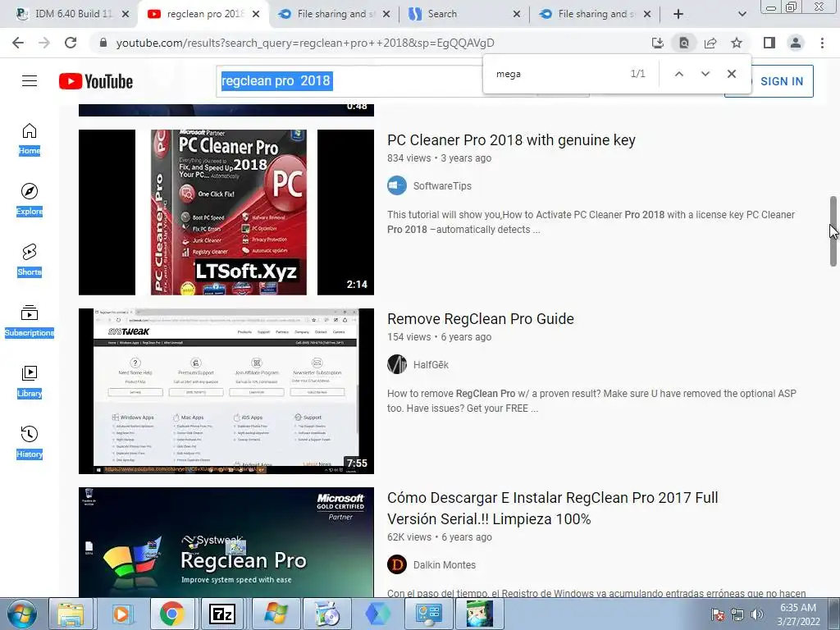The width and height of the screenshot is (840, 630).
Task: Open the PC Cleaner Pro 2018 thumbnail
Action: 226,212
